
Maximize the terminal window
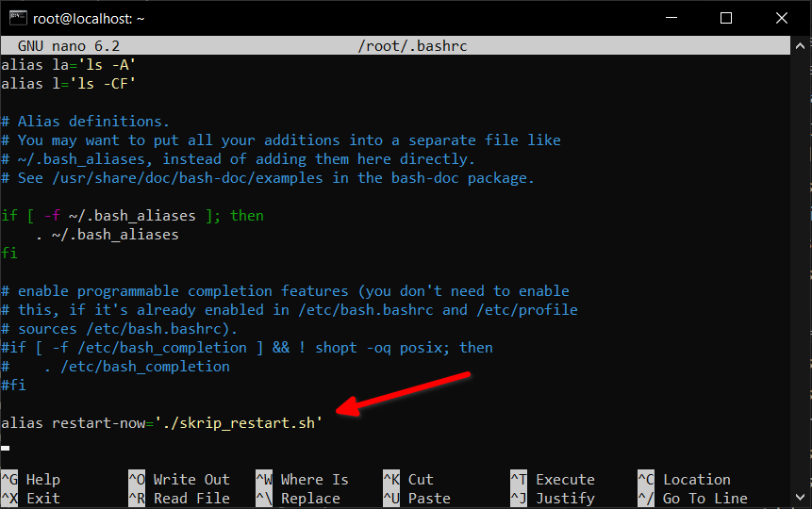pyautogui.click(x=725, y=18)
